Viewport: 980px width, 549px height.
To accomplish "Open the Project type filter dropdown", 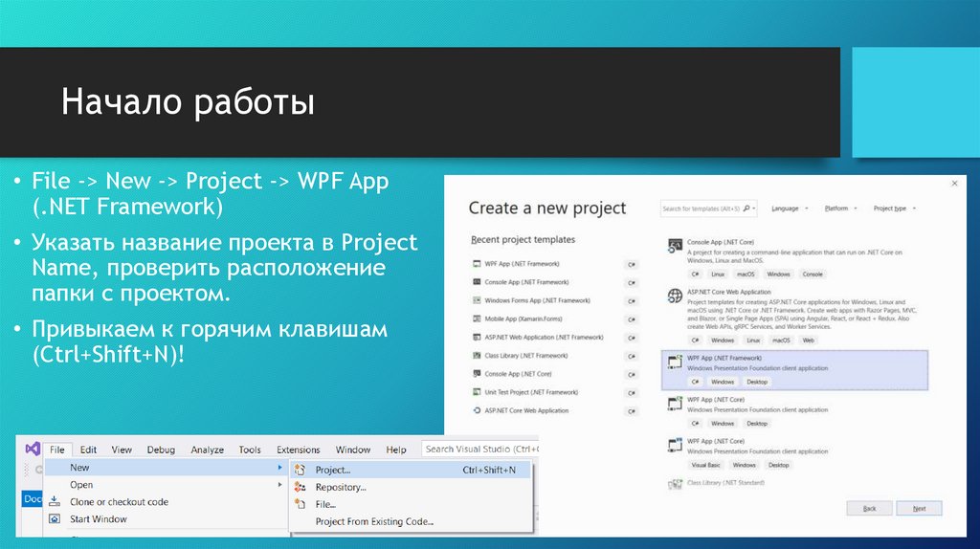I will tap(895, 209).
